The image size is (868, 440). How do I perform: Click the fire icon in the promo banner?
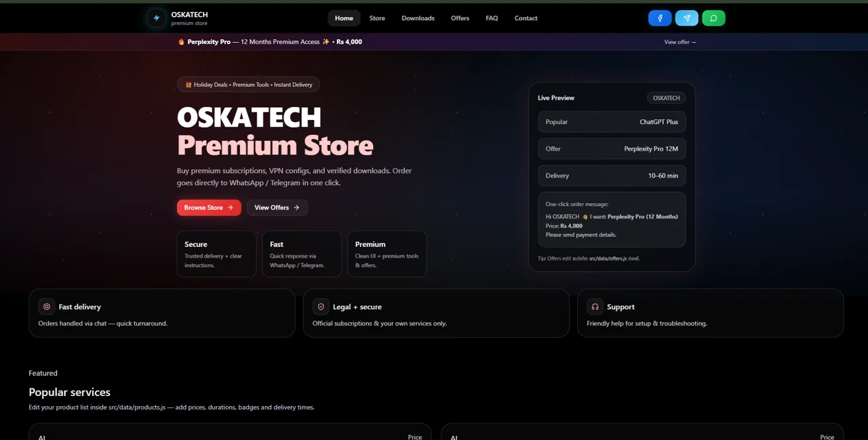pos(181,42)
